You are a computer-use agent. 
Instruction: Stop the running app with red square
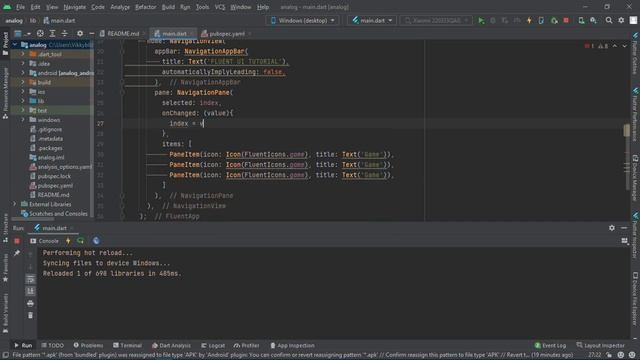point(566,20)
